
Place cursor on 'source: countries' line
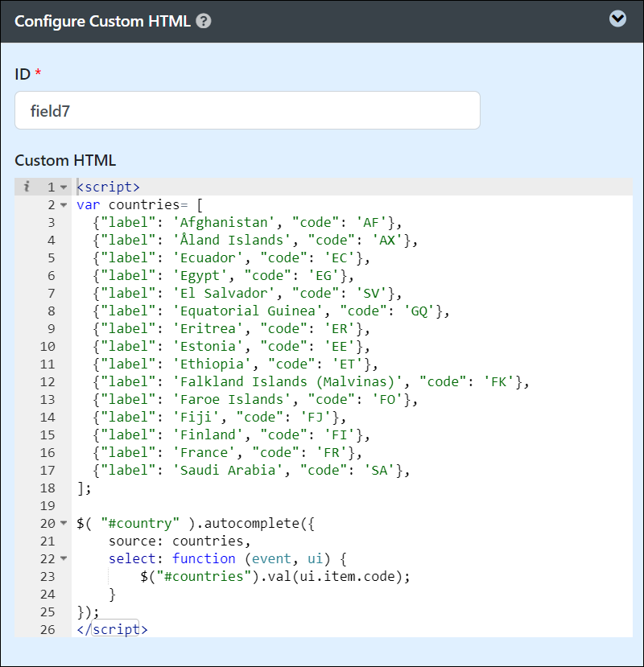coord(180,541)
